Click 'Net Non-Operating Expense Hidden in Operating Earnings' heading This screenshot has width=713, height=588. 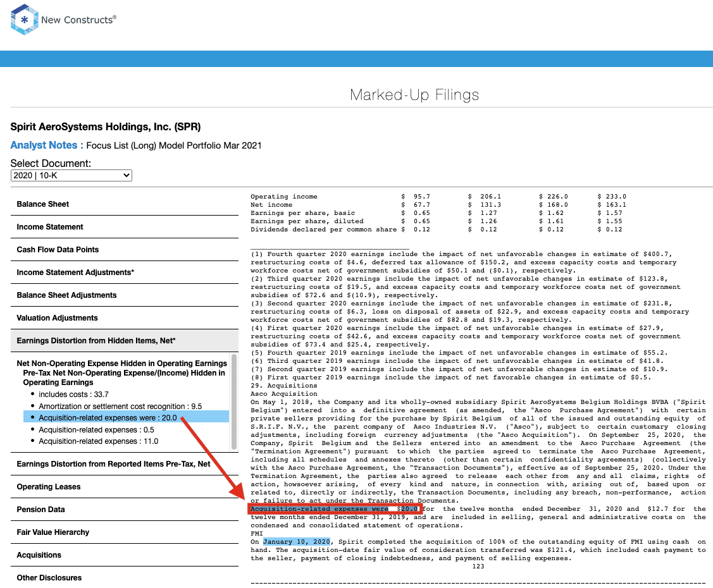122,363
